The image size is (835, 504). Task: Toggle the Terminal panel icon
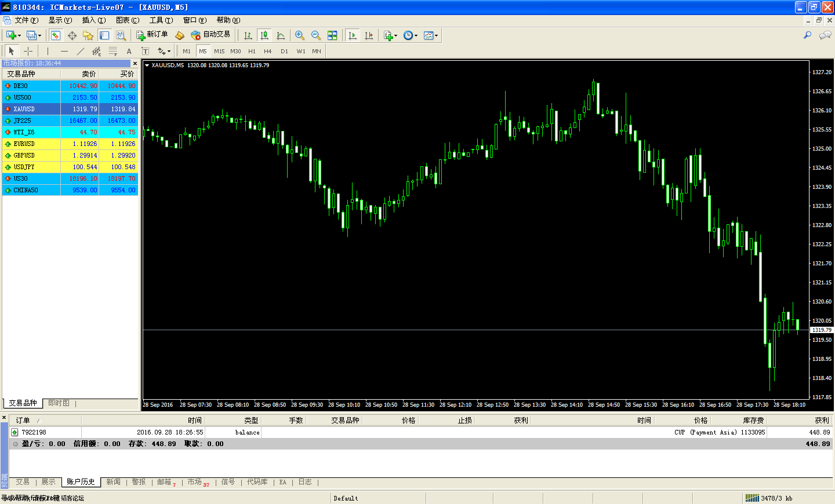tap(104, 35)
